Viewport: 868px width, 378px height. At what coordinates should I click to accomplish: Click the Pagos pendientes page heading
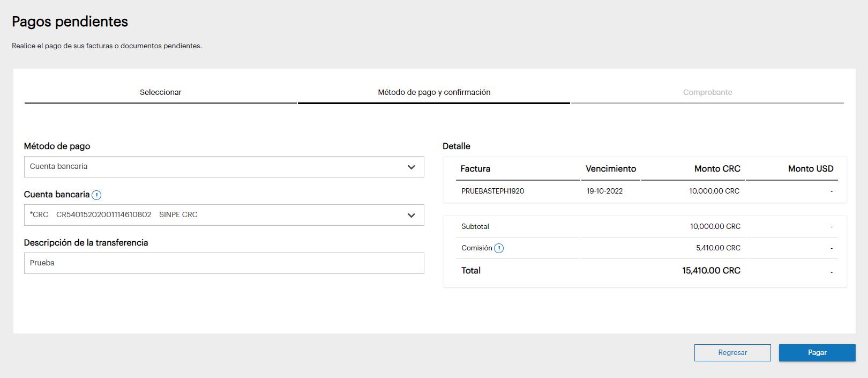[x=70, y=22]
